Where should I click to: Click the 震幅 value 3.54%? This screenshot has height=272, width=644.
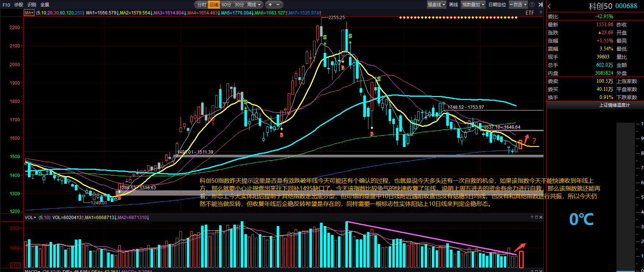[606, 49]
